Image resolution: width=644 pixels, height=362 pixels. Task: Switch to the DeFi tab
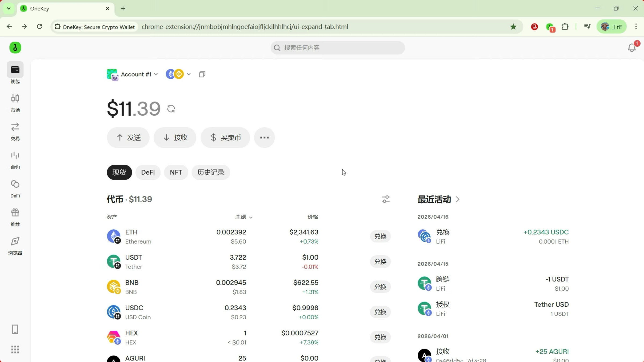pos(148,172)
